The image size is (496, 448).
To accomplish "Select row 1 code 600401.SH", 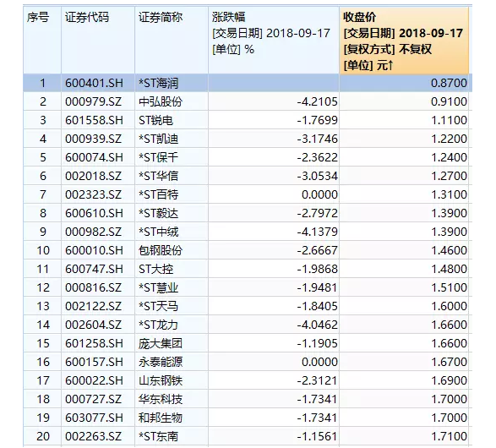I will 98,83.
